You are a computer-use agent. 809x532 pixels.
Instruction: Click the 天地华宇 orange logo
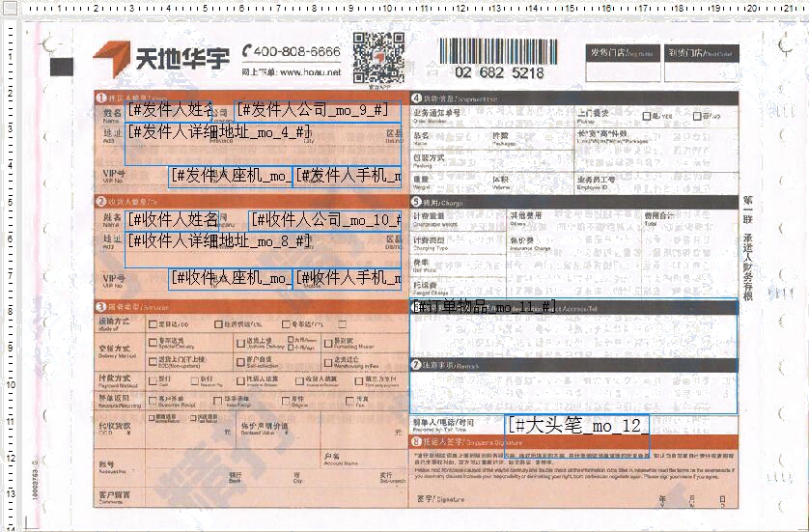(160, 59)
